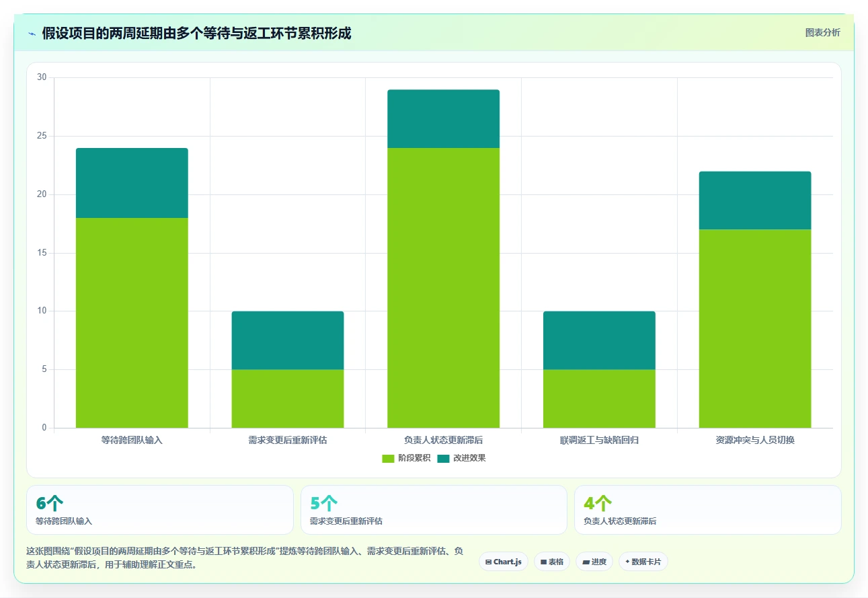This screenshot has width=868, height=598.
Task: Click the 4个 data card
Action: pyautogui.click(x=708, y=510)
